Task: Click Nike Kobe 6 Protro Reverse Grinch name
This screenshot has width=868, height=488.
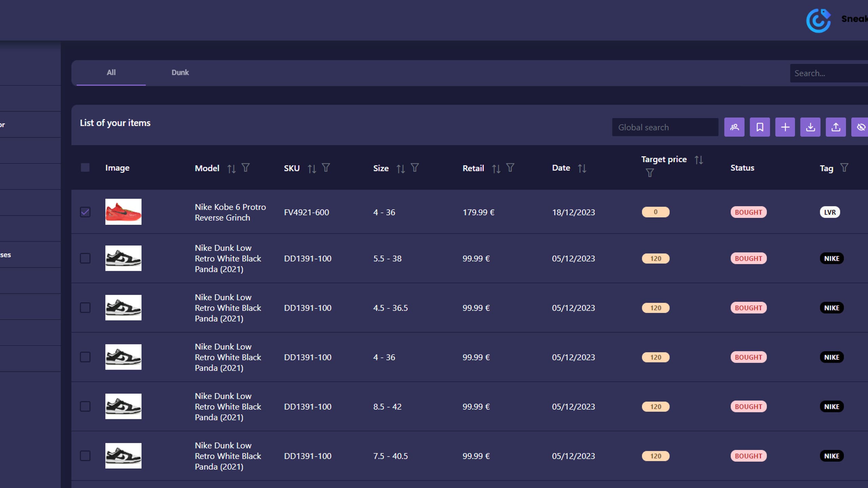Action: [230, 212]
